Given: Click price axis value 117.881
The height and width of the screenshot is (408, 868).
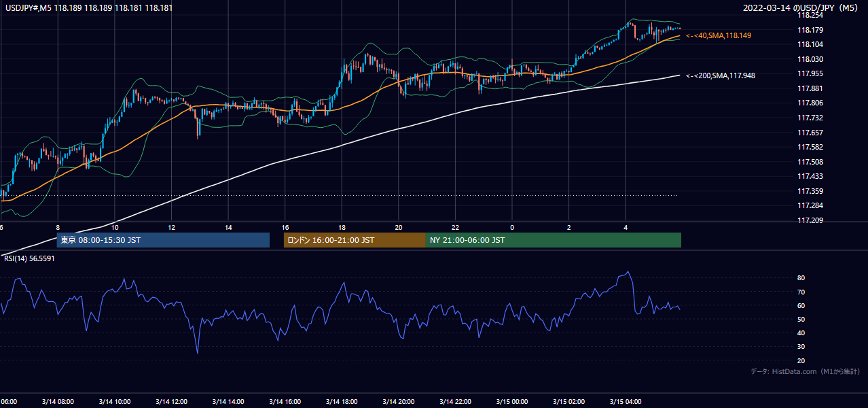Looking at the screenshot, I should 810,88.
